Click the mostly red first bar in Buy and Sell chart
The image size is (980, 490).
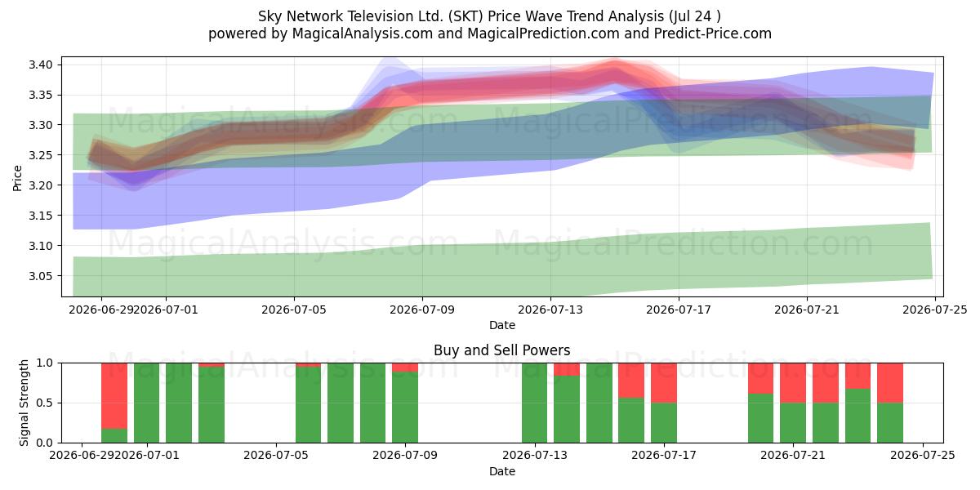pos(114,403)
